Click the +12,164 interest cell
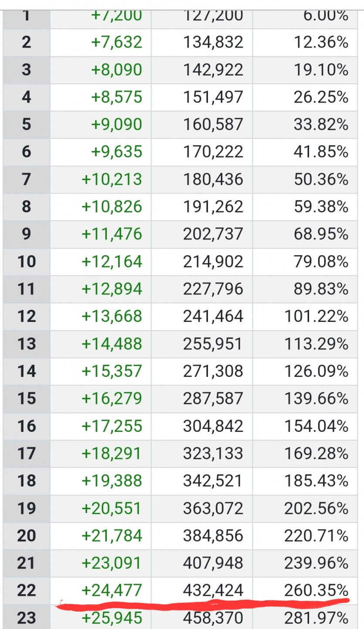This screenshot has width=364, height=629. pyautogui.click(x=101, y=262)
